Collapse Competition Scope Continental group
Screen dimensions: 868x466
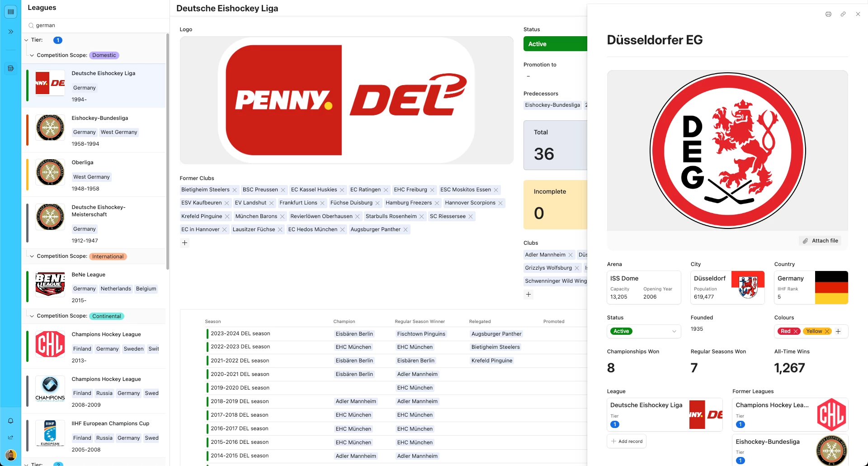pyautogui.click(x=32, y=316)
